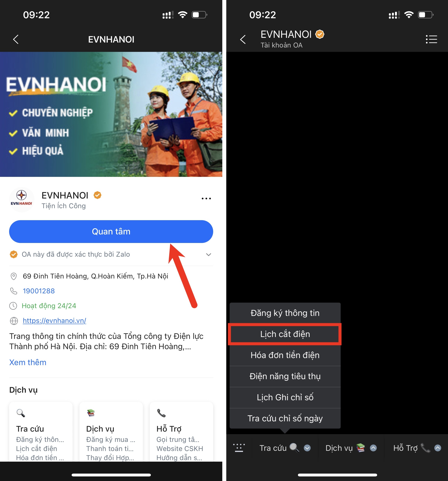Tap the globe icon beside website link
Screen dimensions: 448x481
(14, 321)
